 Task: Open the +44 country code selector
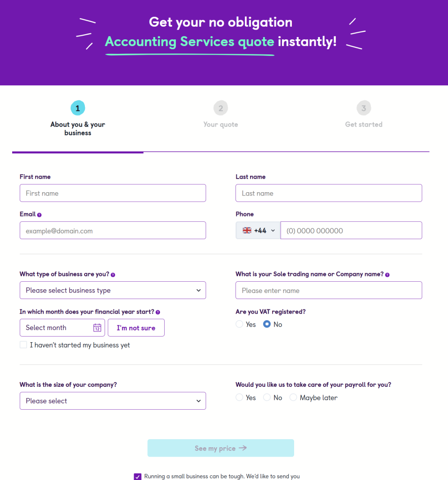point(258,231)
